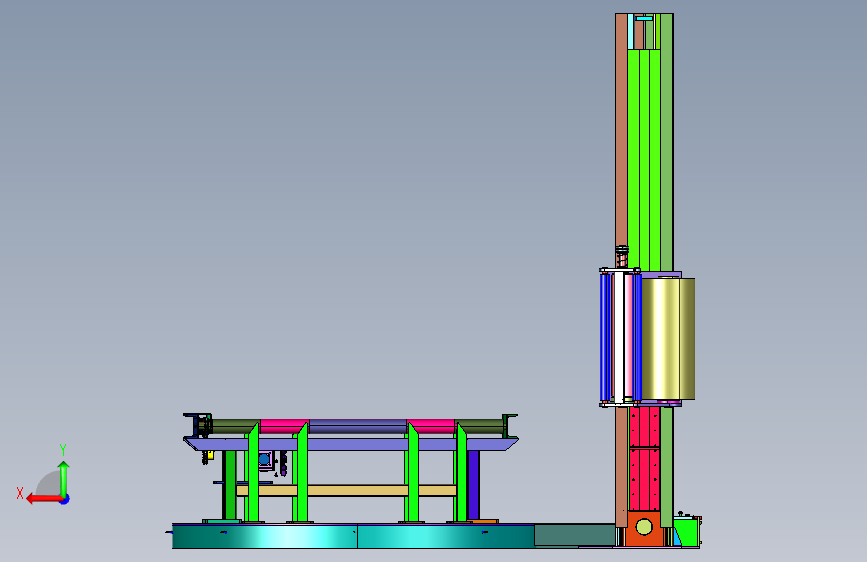
Task: Select the dark purple leg of the conveyor
Action: tap(473, 485)
